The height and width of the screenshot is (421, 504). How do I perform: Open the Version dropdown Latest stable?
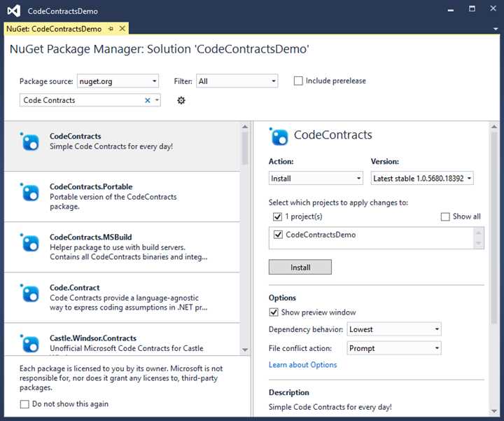(x=422, y=178)
